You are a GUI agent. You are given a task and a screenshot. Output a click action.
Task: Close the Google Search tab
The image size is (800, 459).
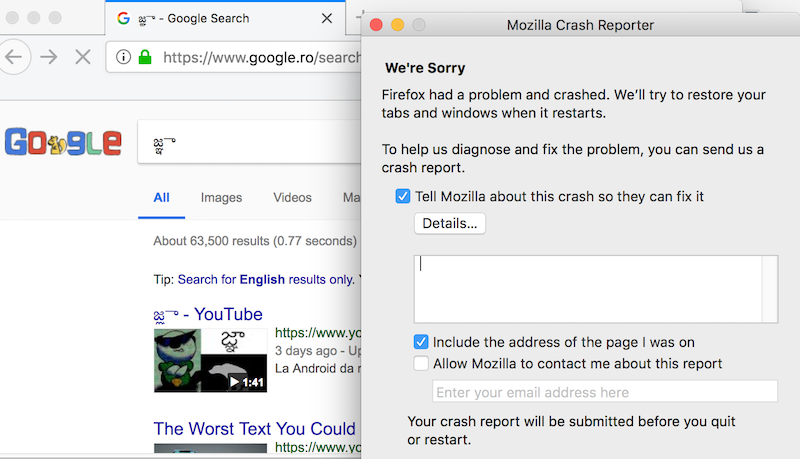327,18
